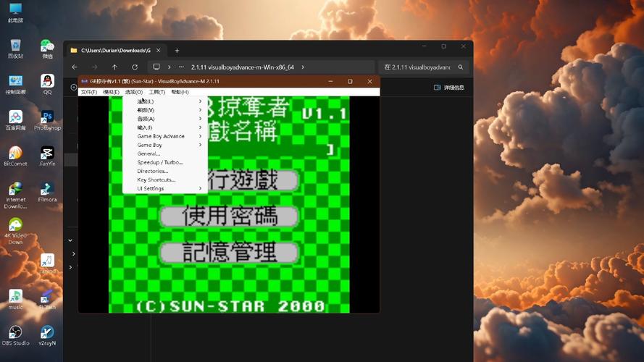Choose Speedup / Turbo... menu entry
This screenshot has height=362, width=644.
tap(165, 162)
